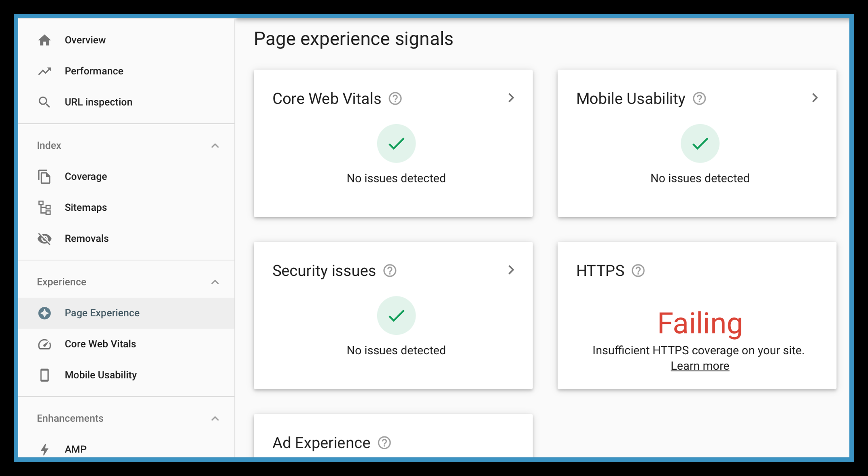Open Security issues details arrow
Image resolution: width=868 pixels, height=476 pixels.
coord(511,270)
